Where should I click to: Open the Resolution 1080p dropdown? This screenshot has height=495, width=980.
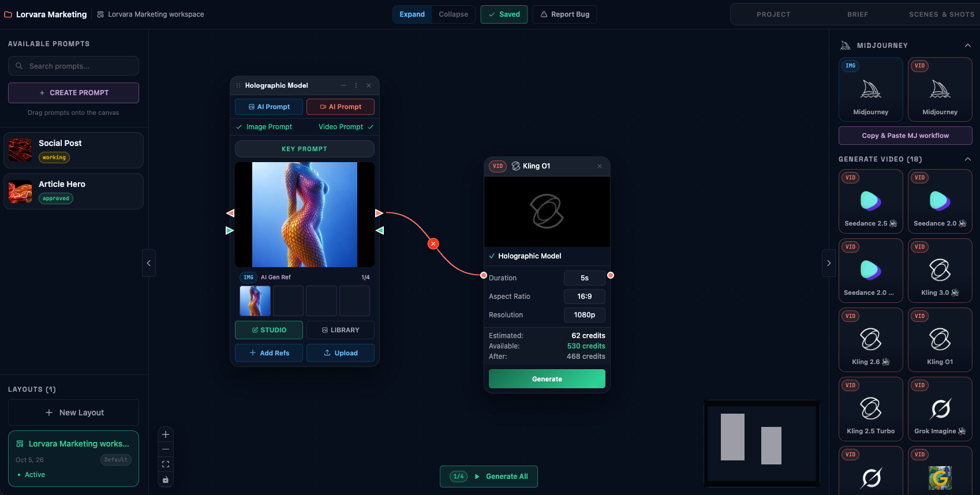pyautogui.click(x=585, y=315)
